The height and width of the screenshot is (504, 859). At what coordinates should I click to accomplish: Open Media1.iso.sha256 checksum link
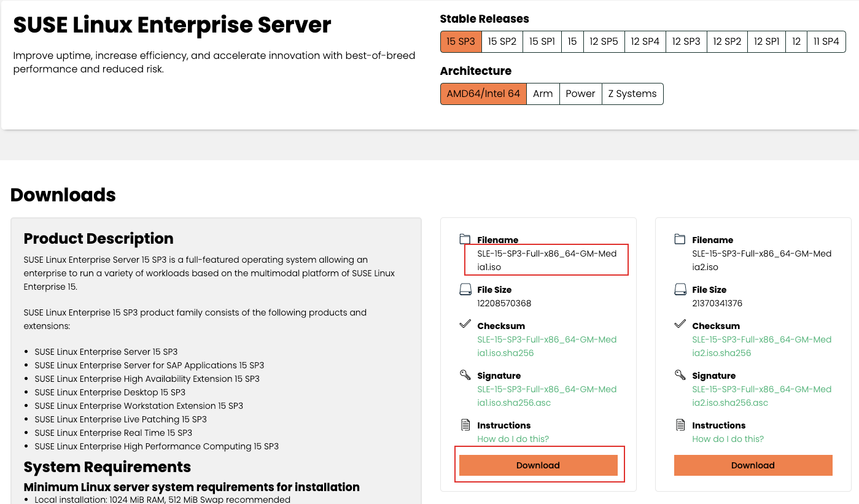tap(546, 346)
